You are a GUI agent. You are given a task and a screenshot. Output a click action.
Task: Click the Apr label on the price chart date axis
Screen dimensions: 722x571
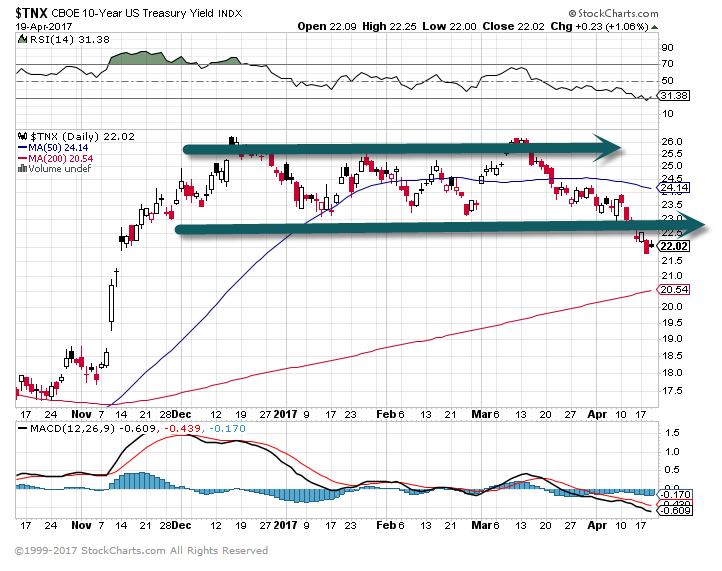[597, 414]
